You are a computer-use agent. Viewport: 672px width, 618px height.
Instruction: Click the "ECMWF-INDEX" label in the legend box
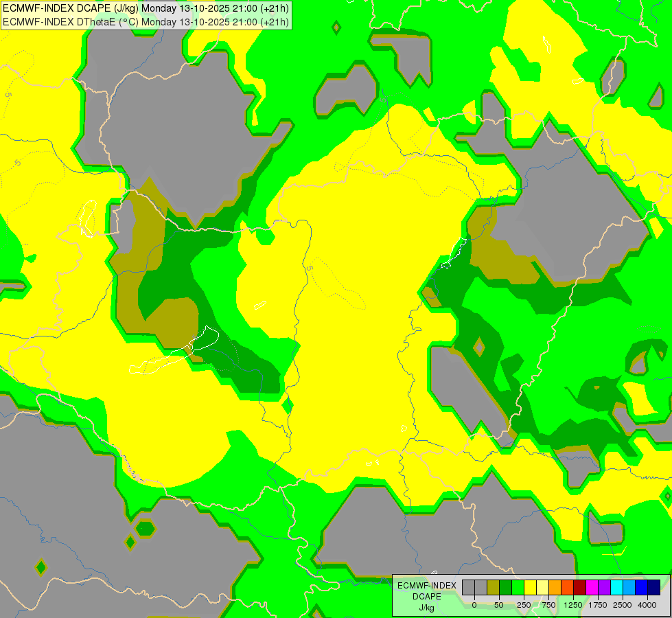(427, 586)
